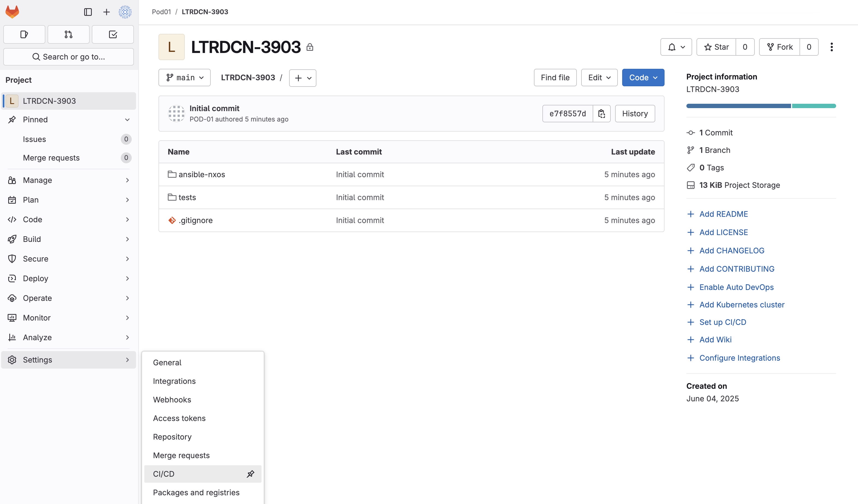Copy commit SHA with clipboard icon
The height and width of the screenshot is (504, 858).
click(x=602, y=114)
